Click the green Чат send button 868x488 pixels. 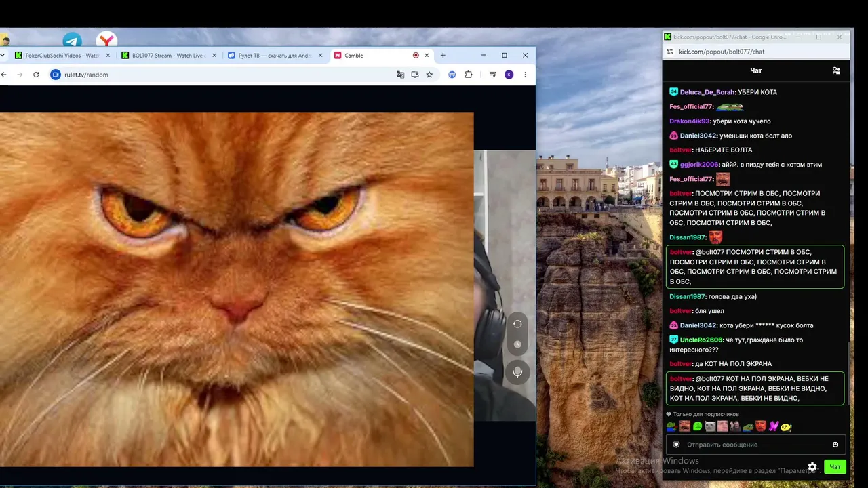(x=835, y=467)
